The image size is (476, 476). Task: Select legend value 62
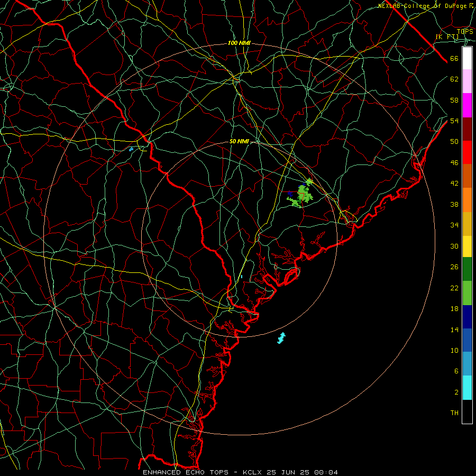(x=454, y=79)
